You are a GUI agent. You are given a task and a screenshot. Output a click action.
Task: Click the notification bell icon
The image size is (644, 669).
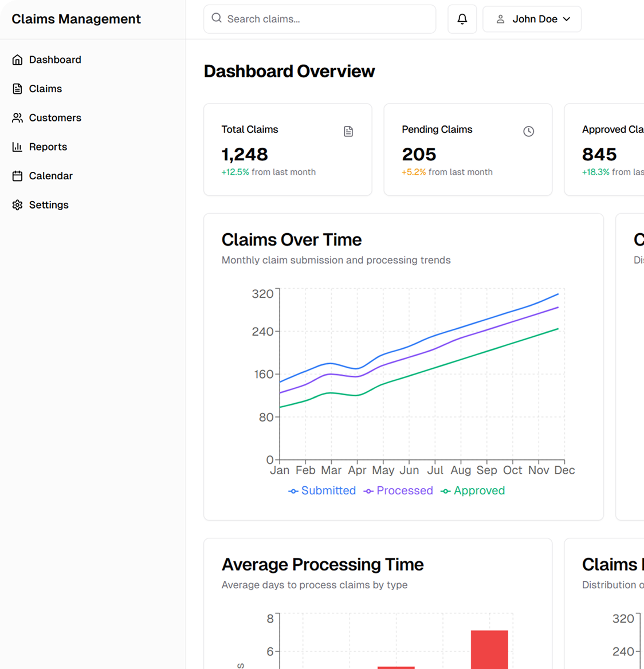pos(462,19)
